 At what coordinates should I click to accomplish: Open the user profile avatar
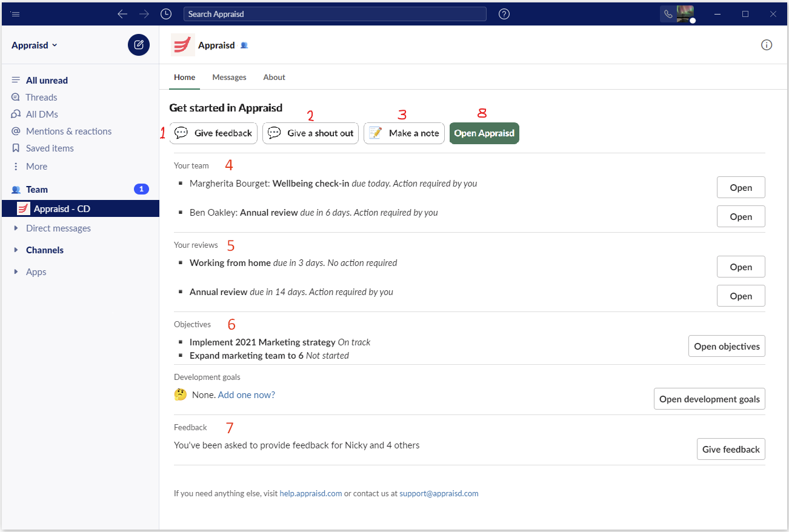(x=685, y=14)
